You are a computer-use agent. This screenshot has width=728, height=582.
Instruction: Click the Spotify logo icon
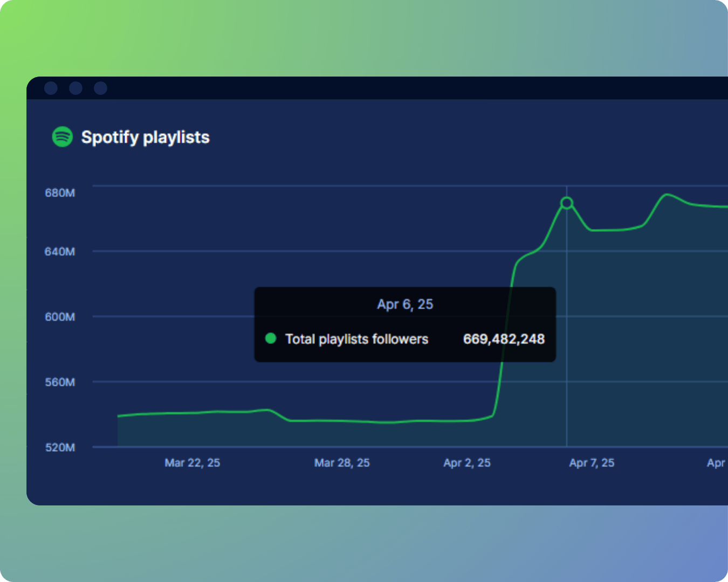62,137
